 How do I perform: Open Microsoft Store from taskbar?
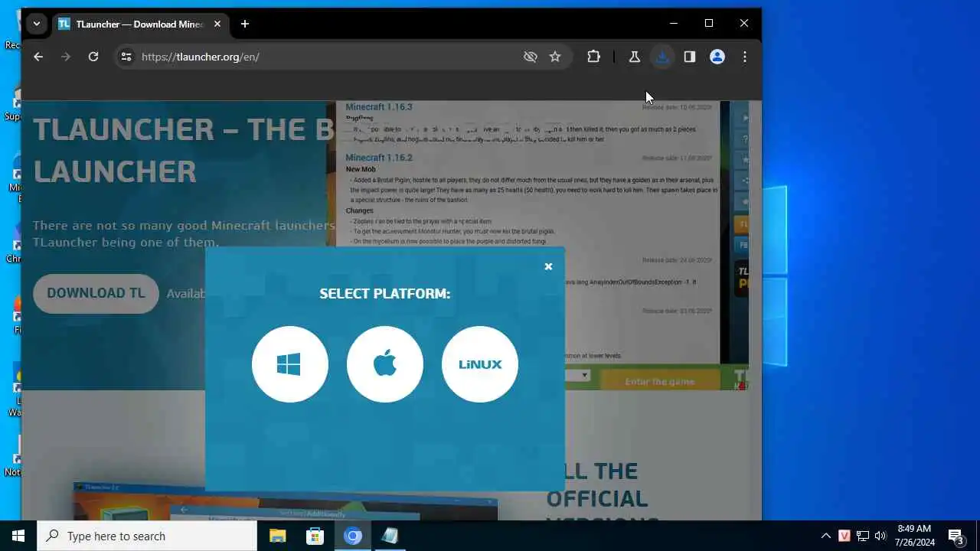315,536
